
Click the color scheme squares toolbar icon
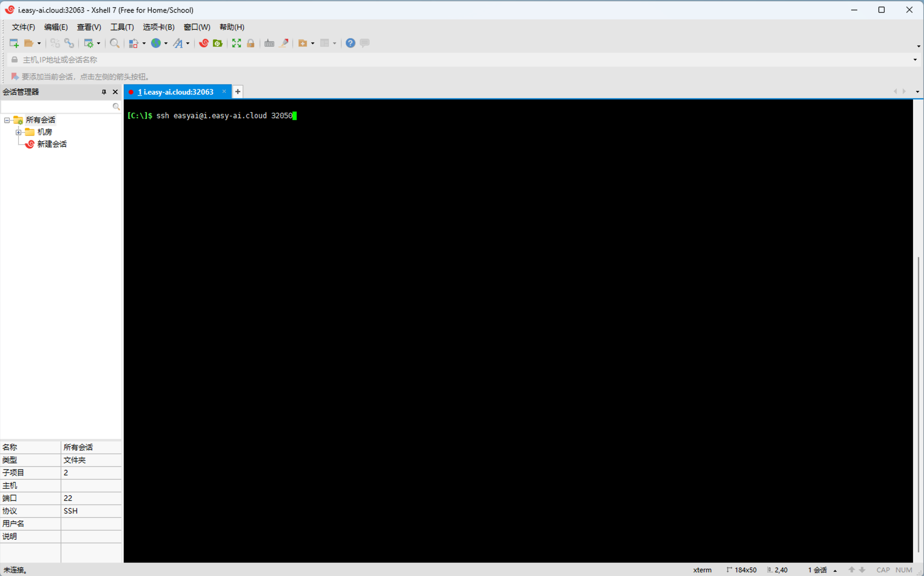coord(133,43)
